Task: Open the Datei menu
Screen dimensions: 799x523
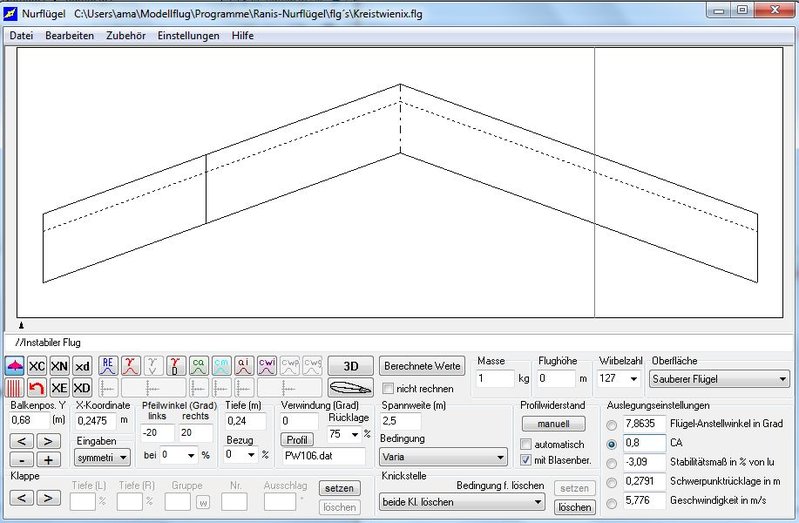Action: (21, 36)
